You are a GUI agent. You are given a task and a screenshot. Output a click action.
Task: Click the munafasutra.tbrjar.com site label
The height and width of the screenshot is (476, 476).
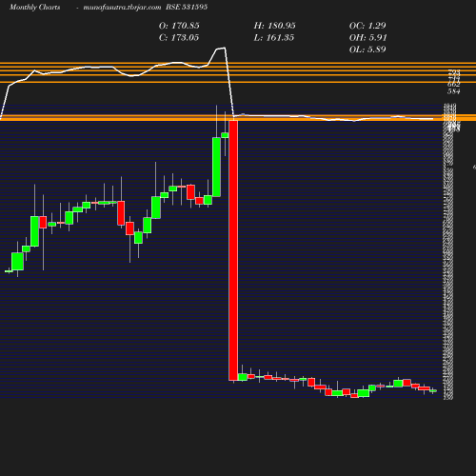[x=122, y=7]
